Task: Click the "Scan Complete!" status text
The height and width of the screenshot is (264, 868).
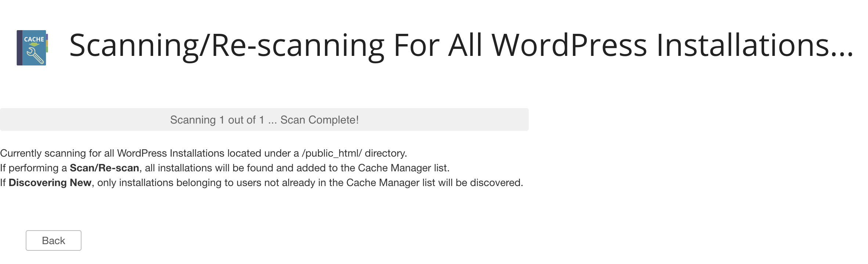Action: coord(319,120)
